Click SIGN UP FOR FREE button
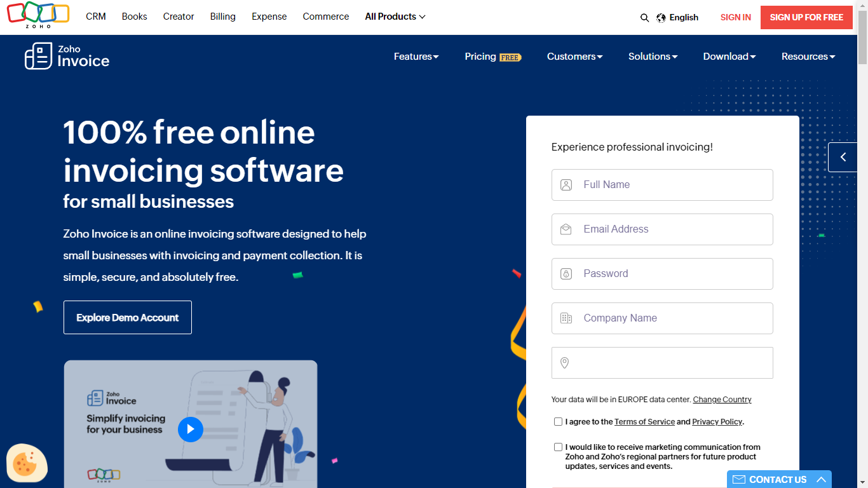 point(806,17)
